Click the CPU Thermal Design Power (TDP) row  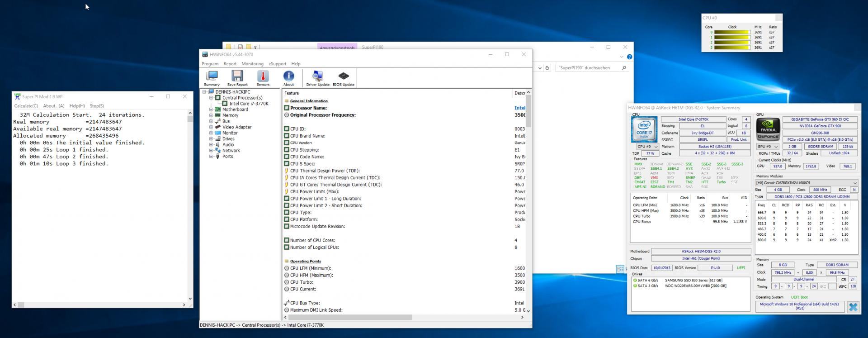pyautogui.click(x=405, y=171)
